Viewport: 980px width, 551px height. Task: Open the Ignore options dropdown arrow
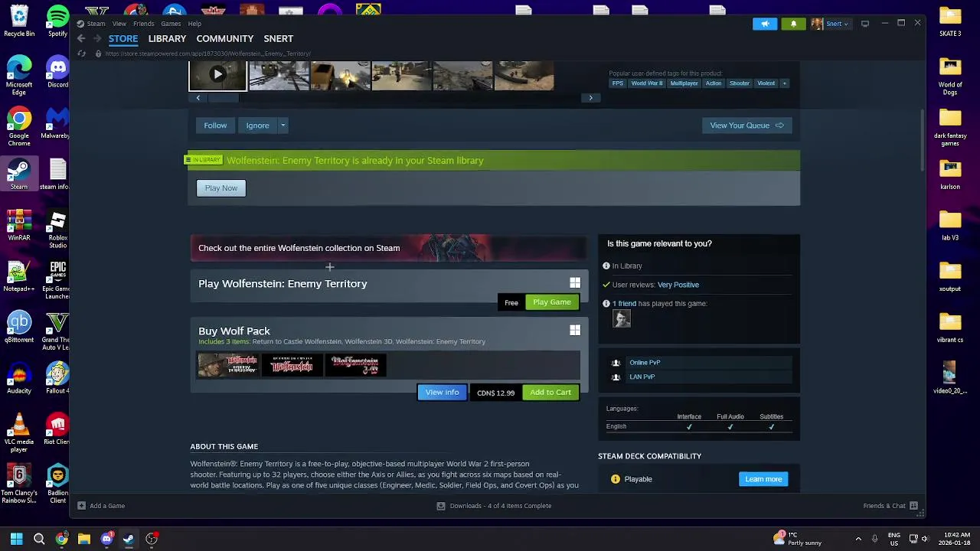pos(283,126)
